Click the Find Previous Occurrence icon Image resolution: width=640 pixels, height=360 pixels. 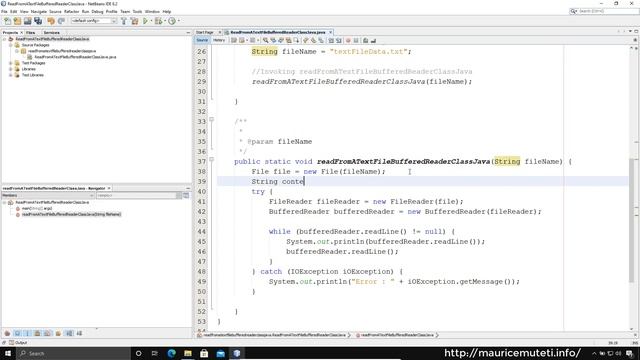[x=273, y=40]
